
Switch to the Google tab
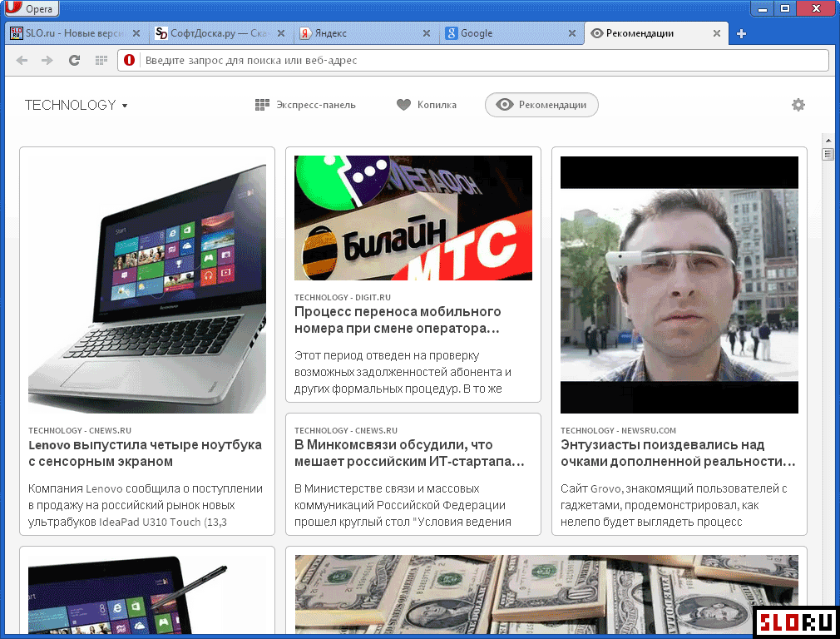coord(511,33)
